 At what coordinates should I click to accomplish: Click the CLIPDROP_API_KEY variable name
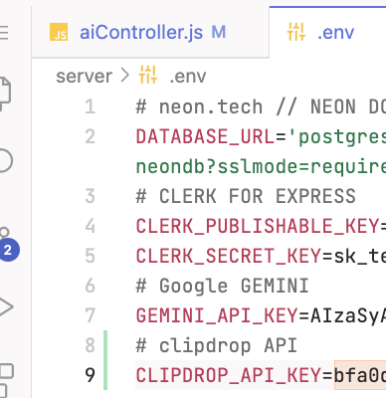tap(228, 375)
